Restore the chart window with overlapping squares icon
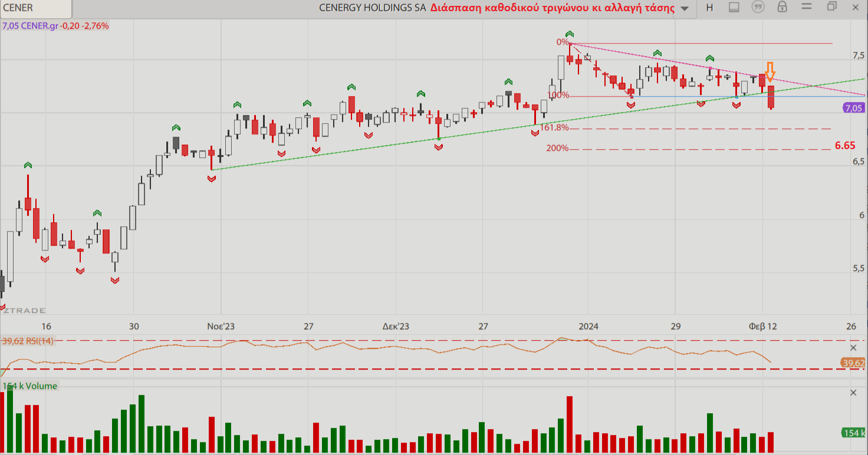 click(x=831, y=6)
